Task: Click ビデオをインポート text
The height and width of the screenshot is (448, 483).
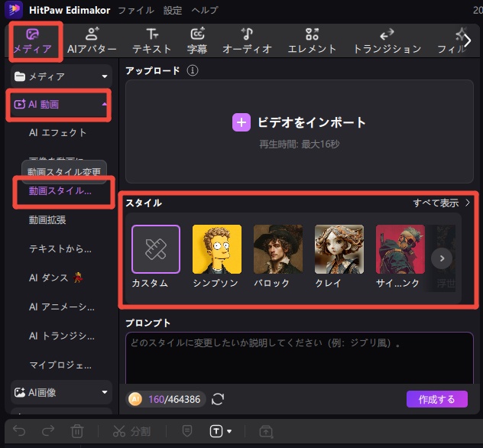Action: click(311, 122)
